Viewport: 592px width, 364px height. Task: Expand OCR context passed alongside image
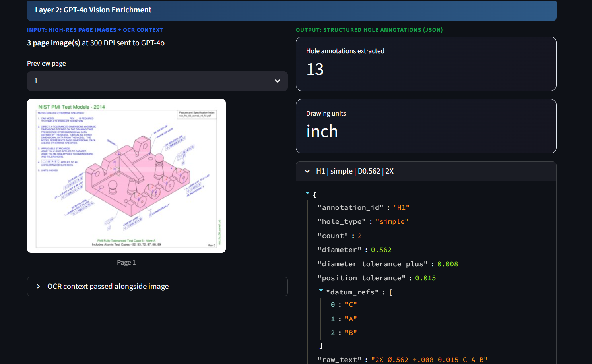click(x=157, y=287)
